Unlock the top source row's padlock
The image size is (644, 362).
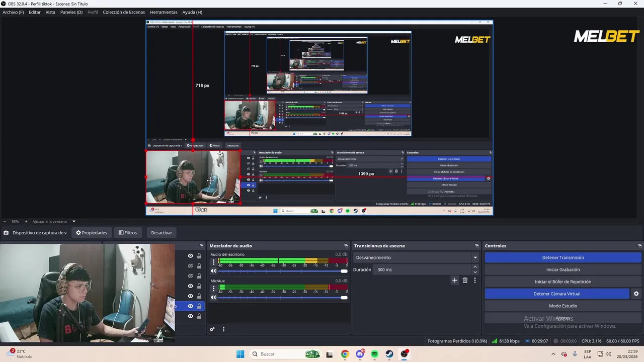tap(199, 256)
